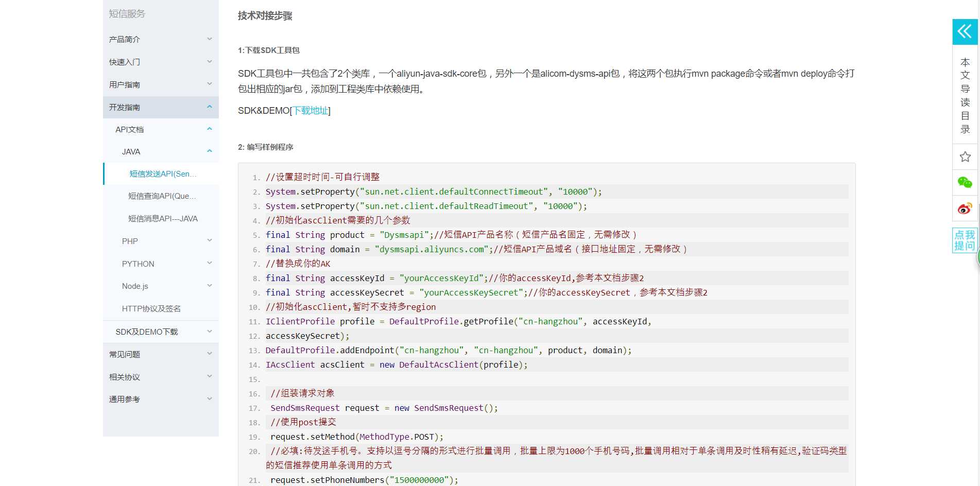The width and height of the screenshot is (980, 486).
Task: Click code line DefaultProfile.addEndpoint
Action: [449, 350]
